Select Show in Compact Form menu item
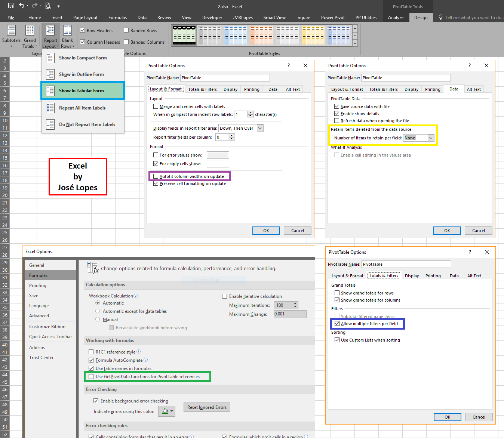The image size is (504, 438). click(x=83, y=58)
